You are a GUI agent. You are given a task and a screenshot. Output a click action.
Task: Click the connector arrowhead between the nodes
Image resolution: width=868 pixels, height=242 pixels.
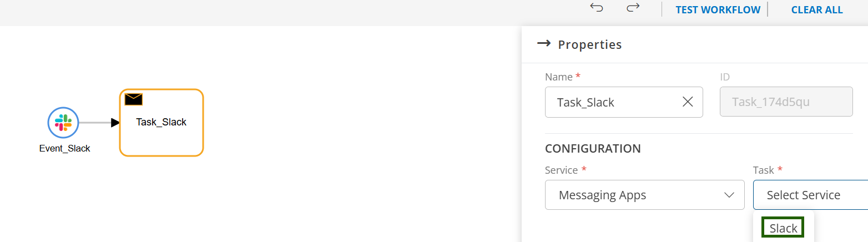pos(115,123)
